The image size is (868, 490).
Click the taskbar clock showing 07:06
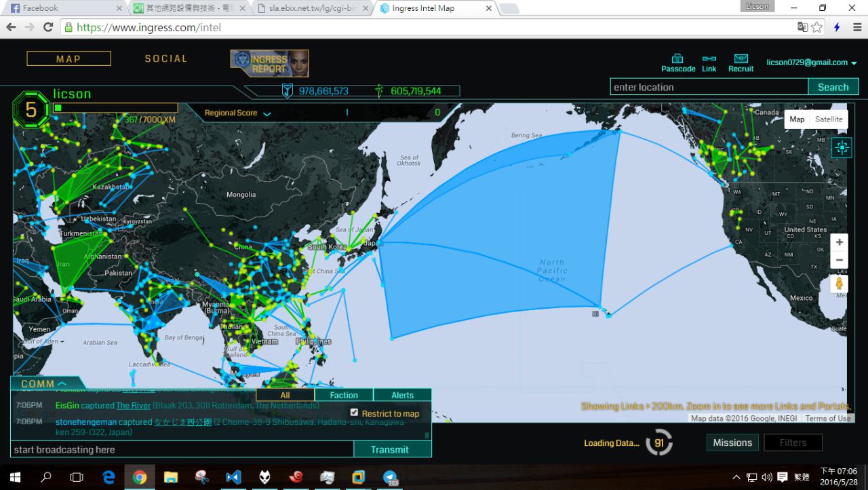[x=838, y=476]
